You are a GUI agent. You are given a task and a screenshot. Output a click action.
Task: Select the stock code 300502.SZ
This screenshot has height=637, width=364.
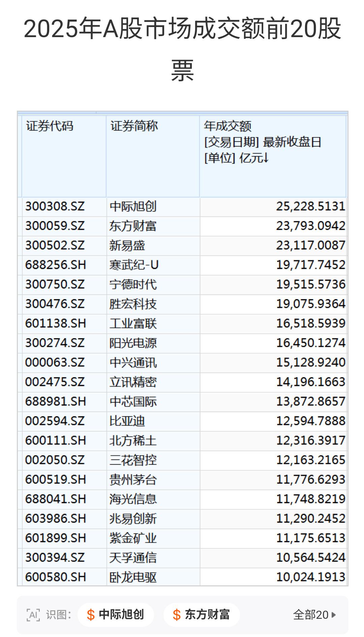[55, 245]
